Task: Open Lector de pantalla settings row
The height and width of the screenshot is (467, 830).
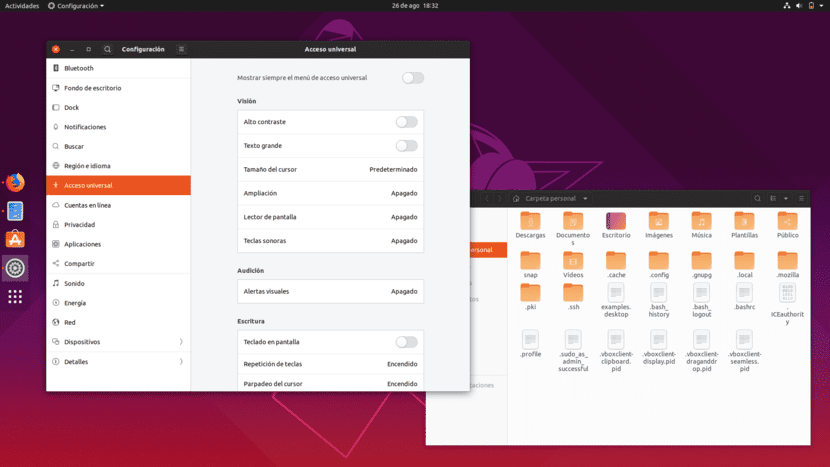Action: tap(330, 217)
